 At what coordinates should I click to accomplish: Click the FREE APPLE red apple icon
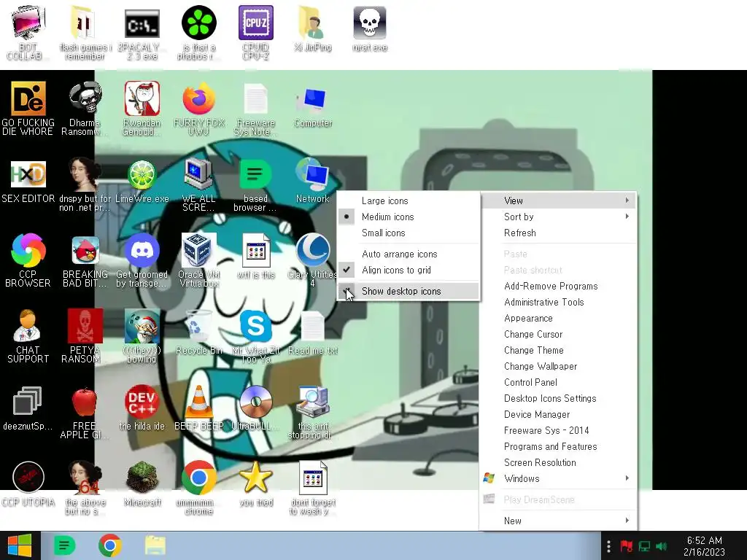coord(85,402)
